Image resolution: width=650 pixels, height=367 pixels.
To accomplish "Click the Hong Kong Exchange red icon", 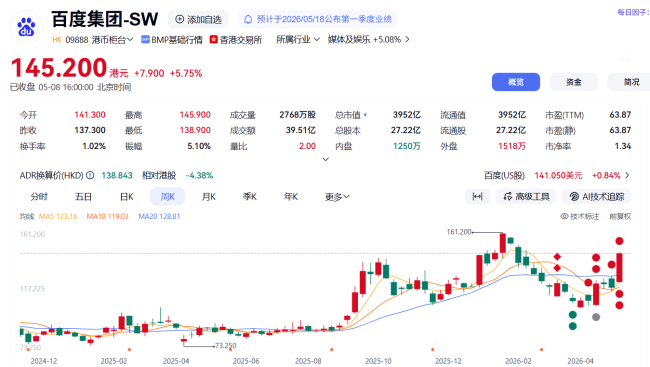I will (x=213, y=39).
